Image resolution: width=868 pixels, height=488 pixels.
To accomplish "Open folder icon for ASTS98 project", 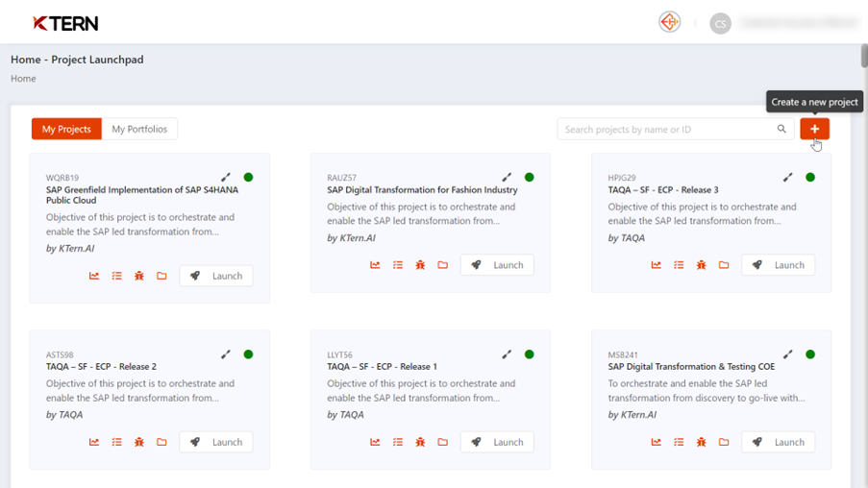I will pos(161,442).
